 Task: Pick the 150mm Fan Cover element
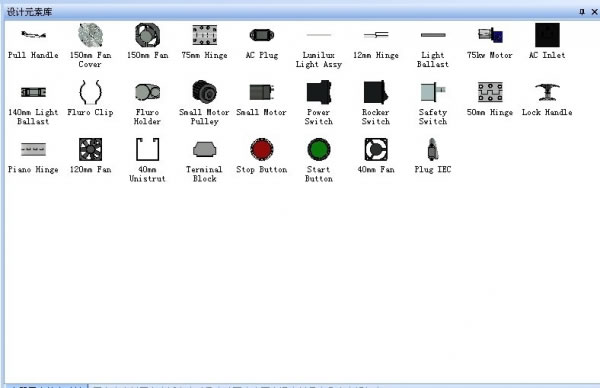coord(90,35)
